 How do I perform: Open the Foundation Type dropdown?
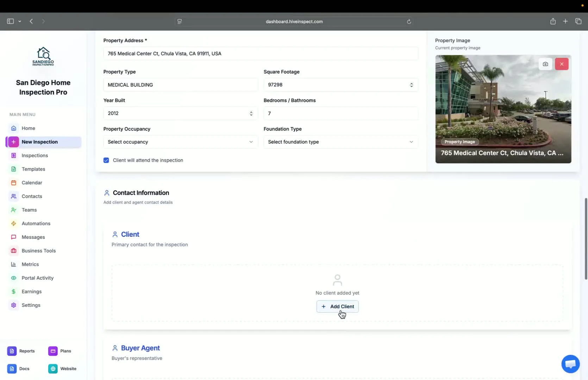point(340,142)
